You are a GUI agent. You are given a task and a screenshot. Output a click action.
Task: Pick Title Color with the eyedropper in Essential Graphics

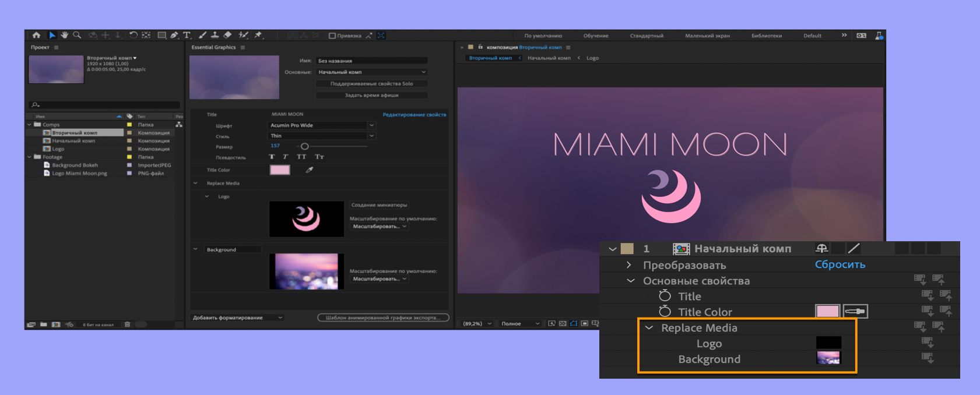[310, 170]
